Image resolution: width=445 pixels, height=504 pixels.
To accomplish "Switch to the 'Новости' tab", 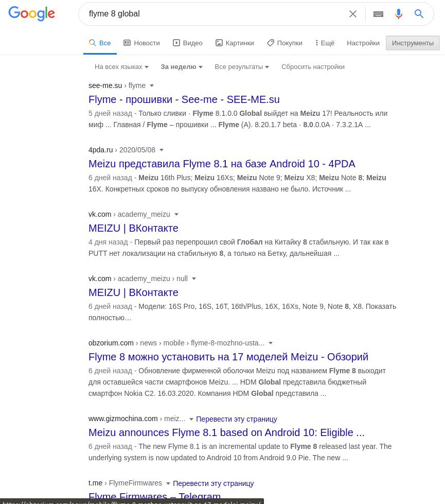I will [x=141, y=43].
